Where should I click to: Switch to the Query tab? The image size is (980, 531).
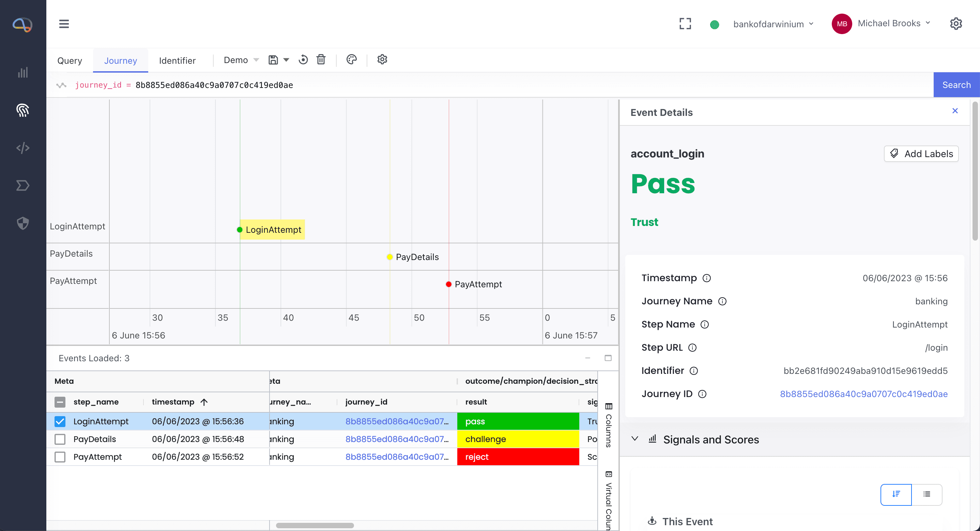tap(70, 61)
